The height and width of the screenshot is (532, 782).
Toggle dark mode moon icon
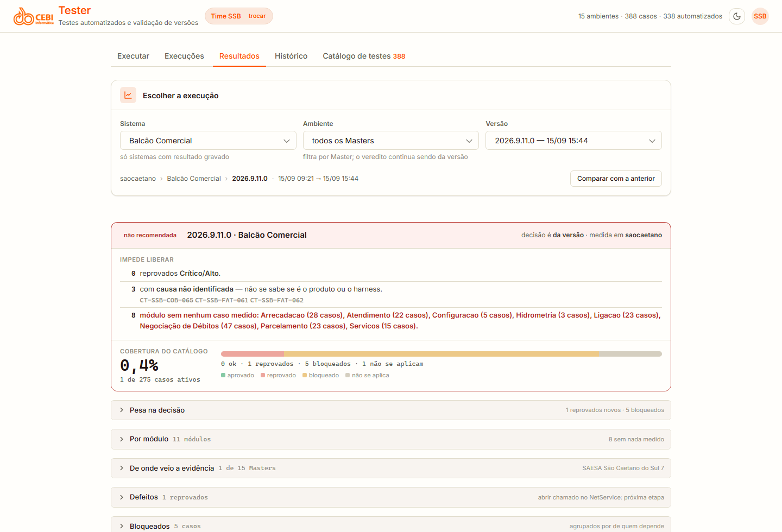(x=737, y=16)
